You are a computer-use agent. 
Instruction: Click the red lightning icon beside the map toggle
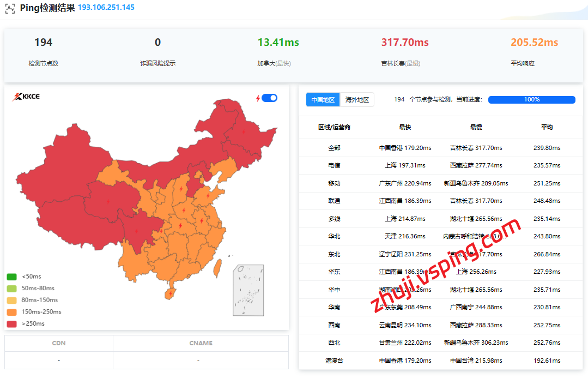[x=258, y=98]
